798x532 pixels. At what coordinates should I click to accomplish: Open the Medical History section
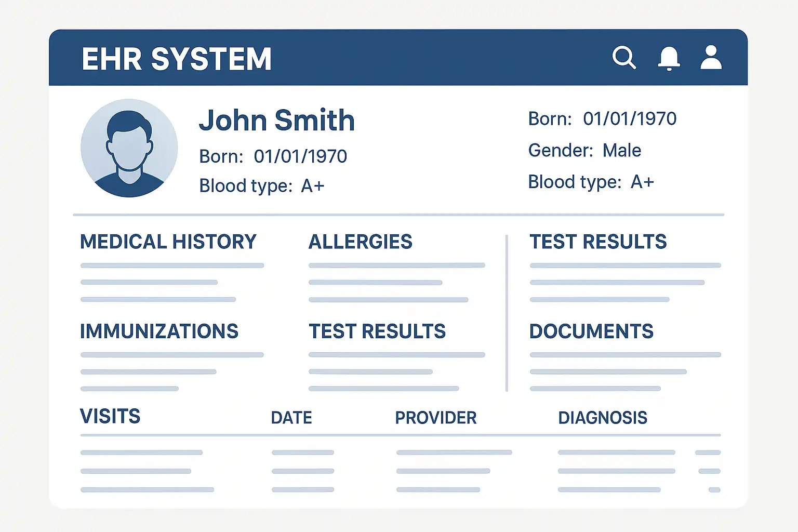tap(168, 242)
